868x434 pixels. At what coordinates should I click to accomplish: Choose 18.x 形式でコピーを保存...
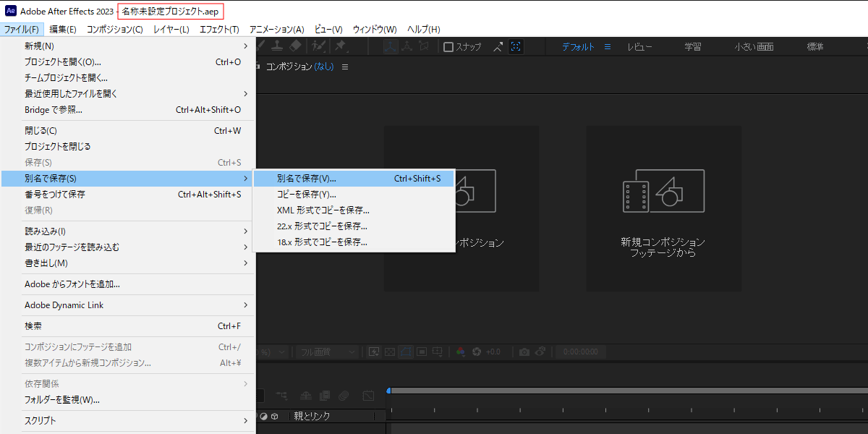click(x=354, y=242)
